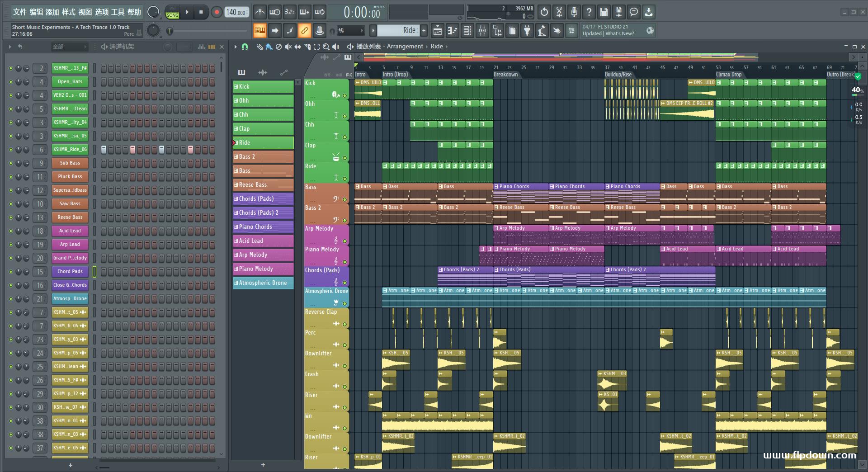Open the playlist window icon

coord(438,31)
